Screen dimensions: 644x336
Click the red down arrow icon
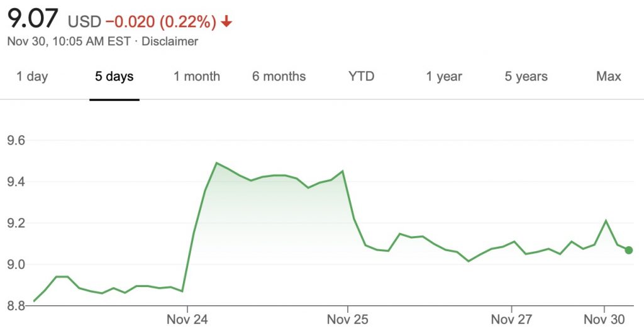pyautogui.click(x=226, y=22)
